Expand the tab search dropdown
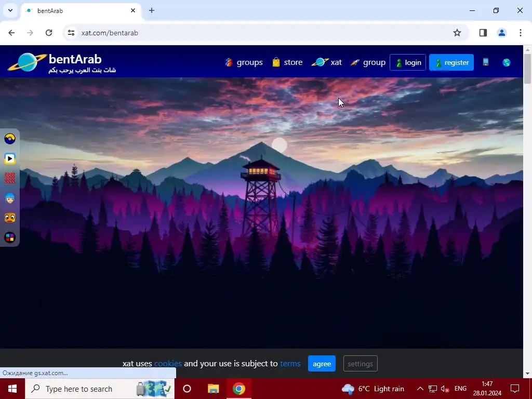 click(10, 10)
